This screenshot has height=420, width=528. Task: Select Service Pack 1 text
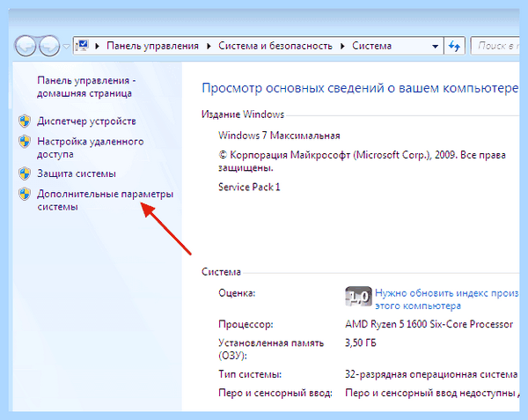click(x=249, y=187)
